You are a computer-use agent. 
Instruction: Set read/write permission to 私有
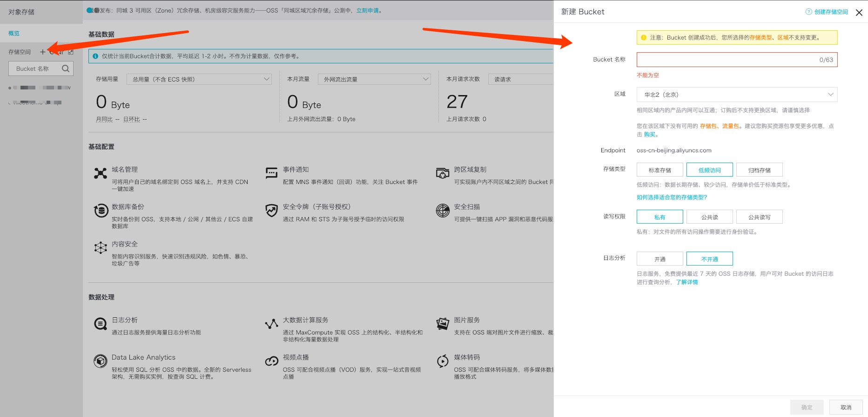(659, 217)
